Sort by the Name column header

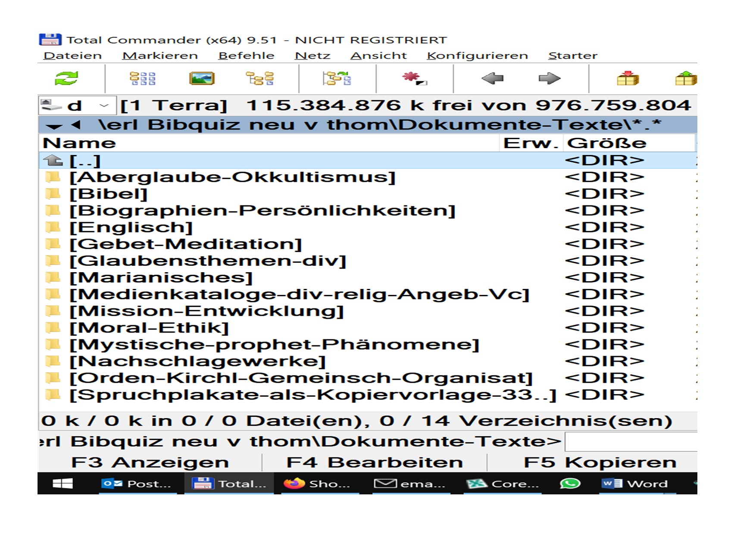(x=269, y=143)
